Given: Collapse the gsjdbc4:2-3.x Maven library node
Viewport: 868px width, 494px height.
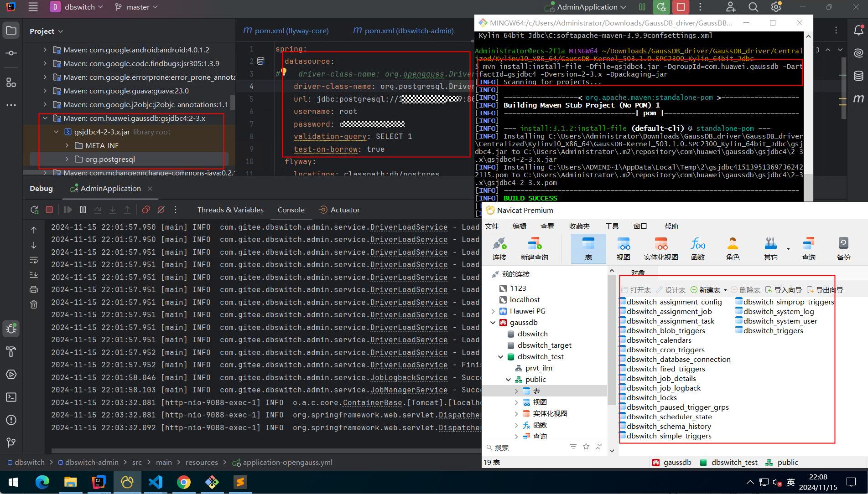Looking at the screenshot, I should pos(45,118).
